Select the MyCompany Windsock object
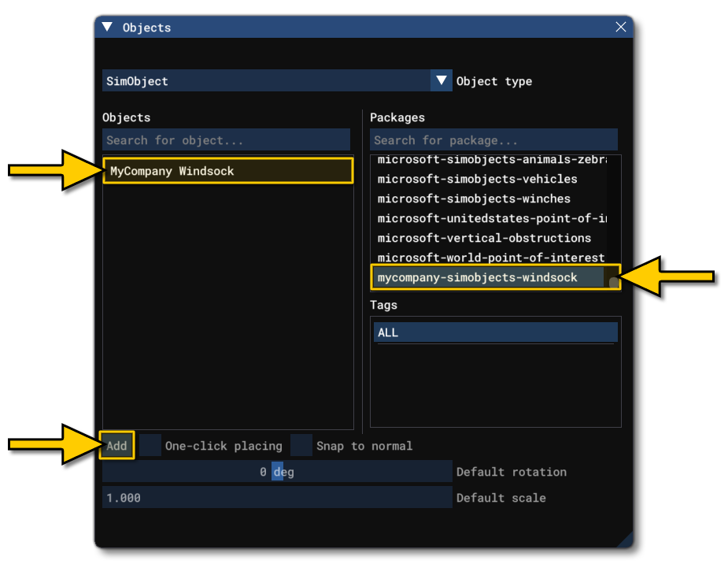This screenshot has width=728, height=564. coord(227,171)
